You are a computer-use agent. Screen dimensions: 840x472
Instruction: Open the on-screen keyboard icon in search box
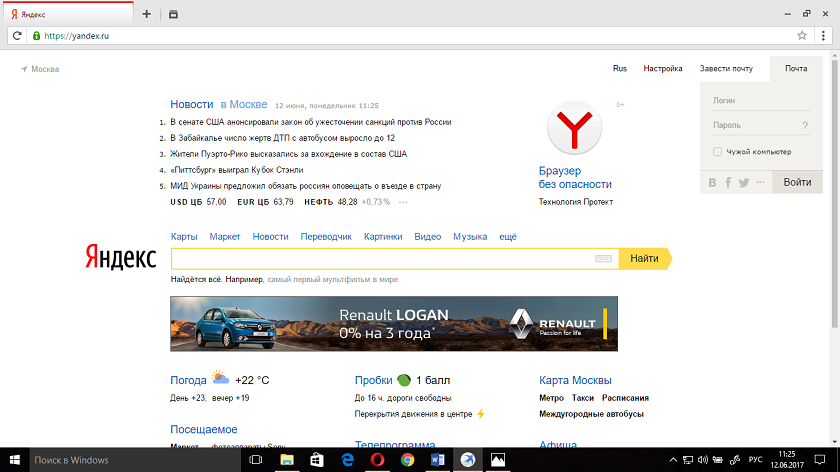click(603, 259)
